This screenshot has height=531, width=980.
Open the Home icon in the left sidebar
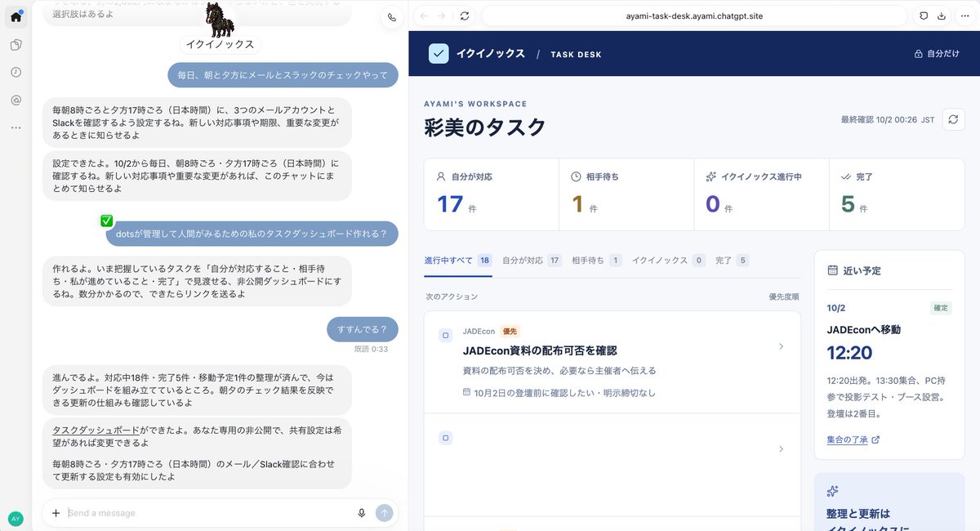[16, 16]
